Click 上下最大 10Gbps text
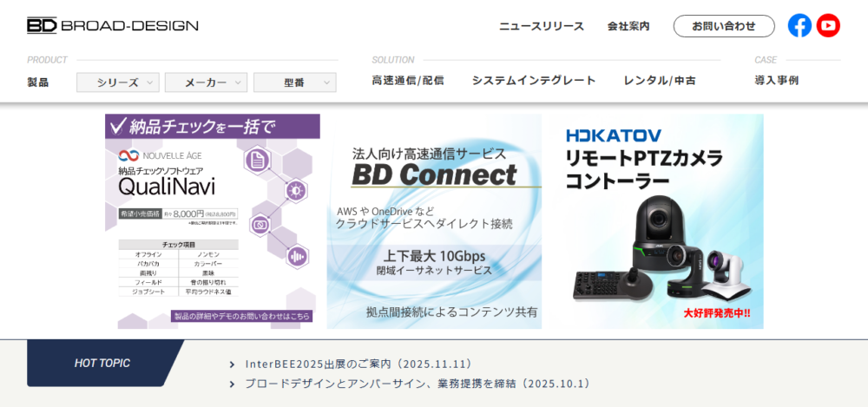Screen dimensions: 868x407 tap(434, 256)
